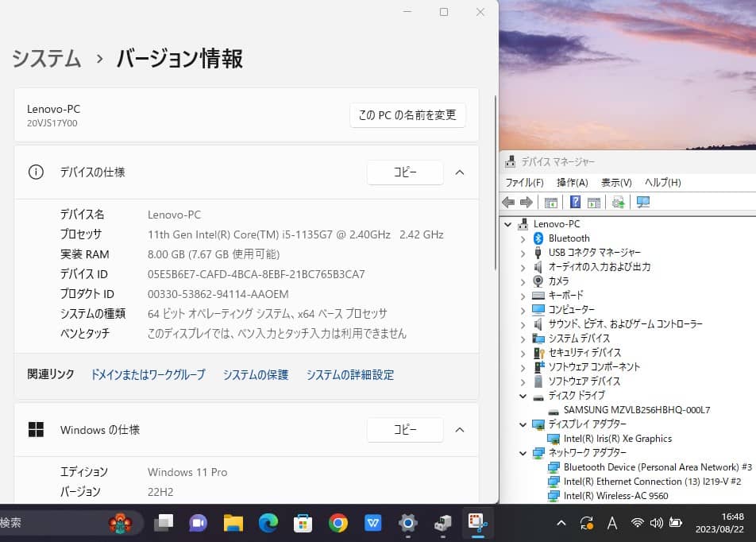Click the IME input mode A indicator
Image resolution: width=756 pixels, height=542 pixels.
611,523
